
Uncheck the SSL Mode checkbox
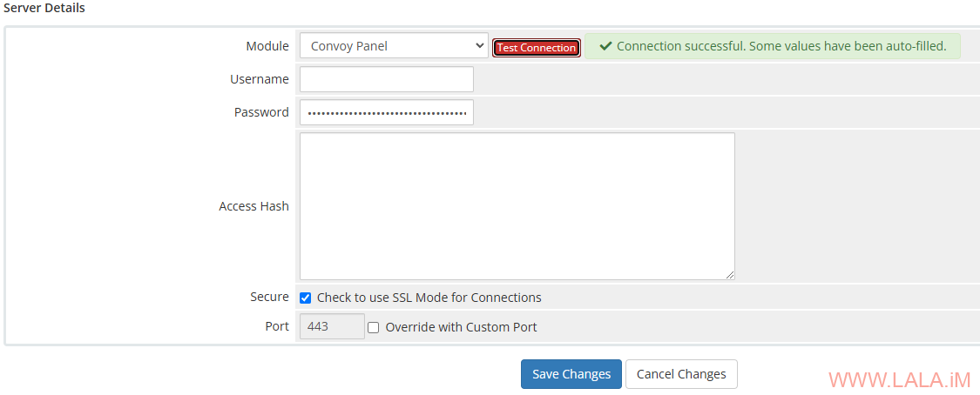pos(306,298)
